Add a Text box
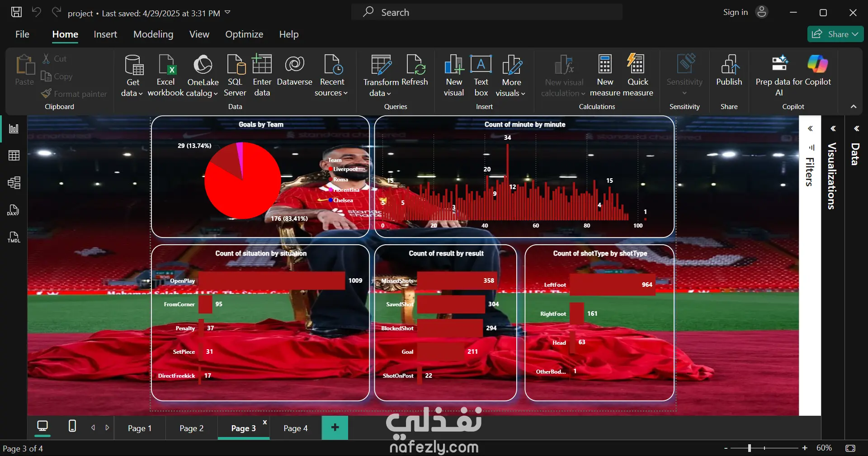The width and height of the screenshot is (868, 456). pos(481,76)
